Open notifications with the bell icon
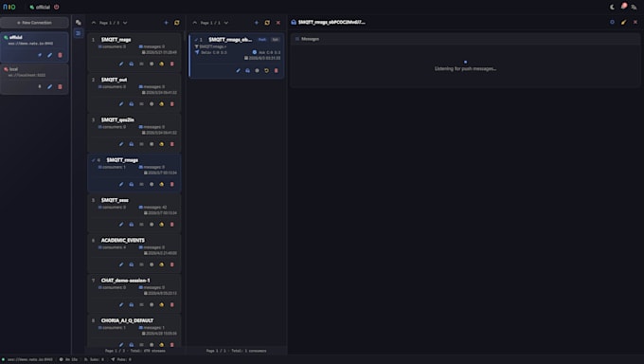This screenshot has height=364, width=644. (x=623, y=7)
